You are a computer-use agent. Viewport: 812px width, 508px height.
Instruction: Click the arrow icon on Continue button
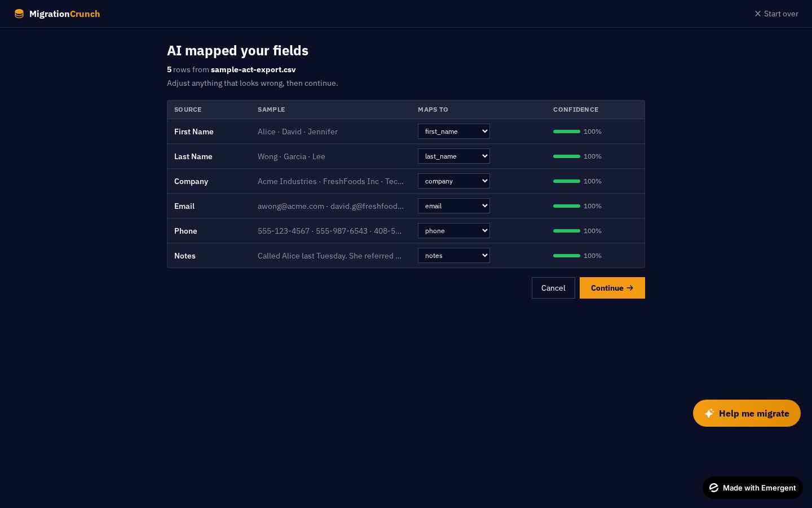coord(630,288)
